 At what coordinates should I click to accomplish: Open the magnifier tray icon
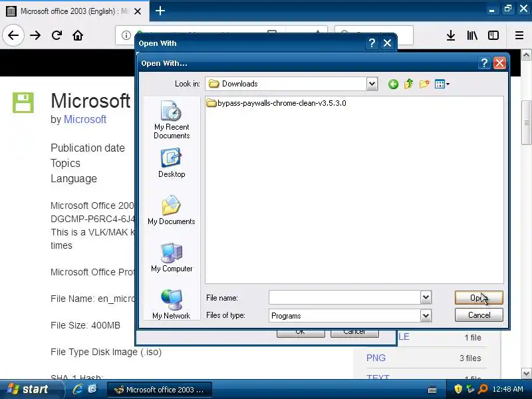(x=483, y=389)
